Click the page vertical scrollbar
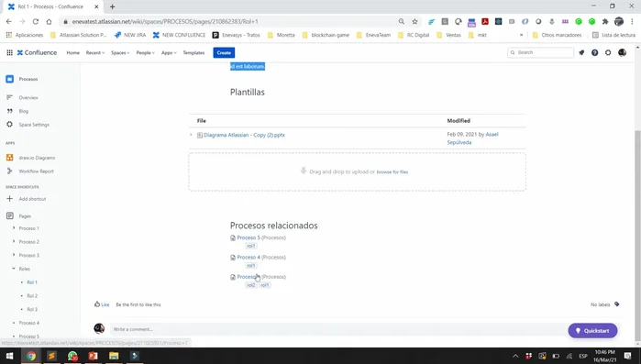The width and height of the screenshot is (641, 364). click(637, 237)
